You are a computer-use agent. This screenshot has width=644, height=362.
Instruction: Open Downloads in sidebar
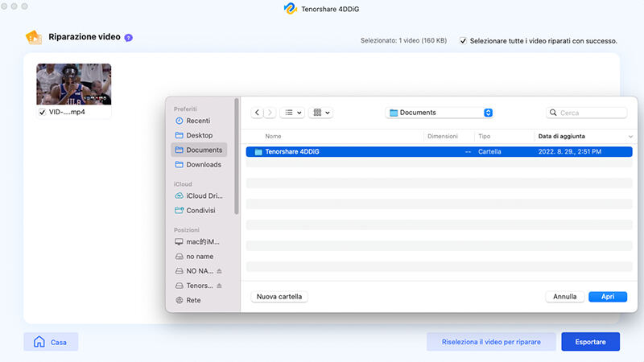pos(199,165)
